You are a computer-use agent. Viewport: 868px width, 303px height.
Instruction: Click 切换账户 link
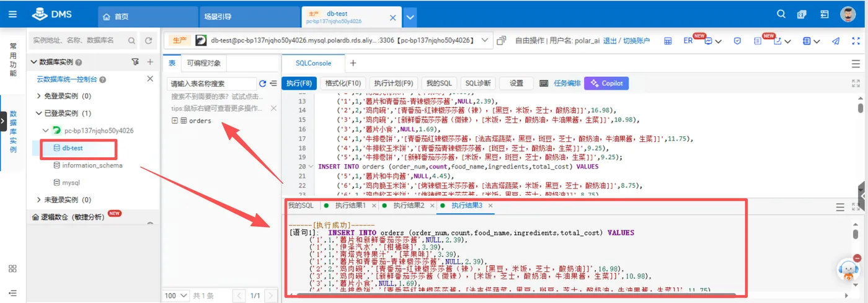tap(636, 41)
